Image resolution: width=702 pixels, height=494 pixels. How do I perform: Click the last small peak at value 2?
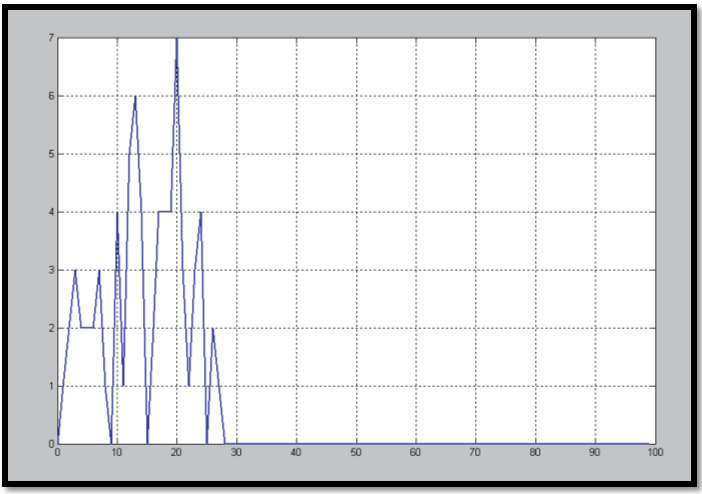212,329
